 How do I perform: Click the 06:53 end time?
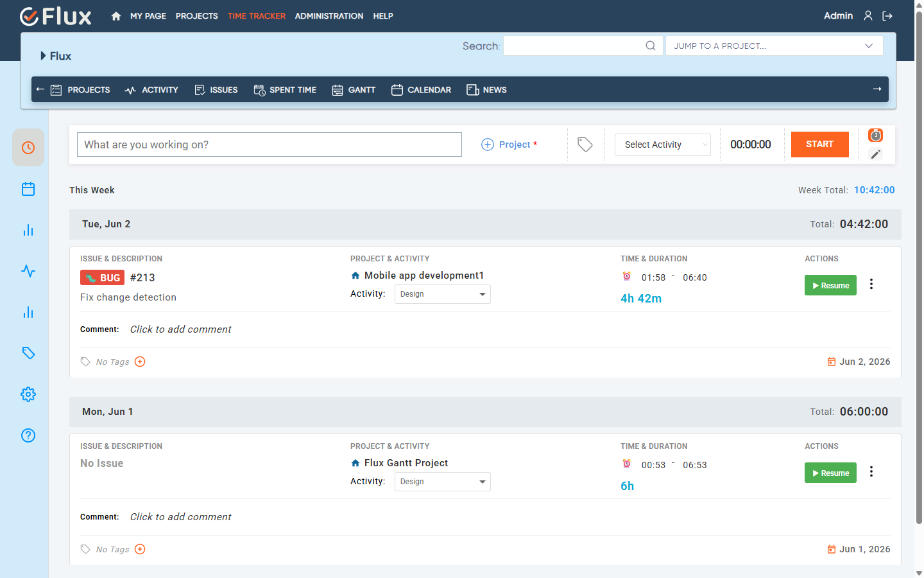[x=695, y=465]
